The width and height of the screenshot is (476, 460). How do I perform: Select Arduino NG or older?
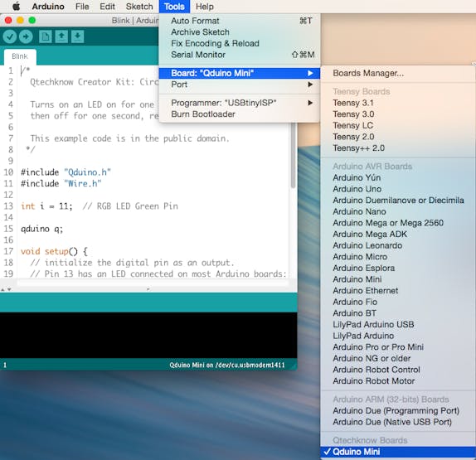pyautogui.click(x=398, y=358)
